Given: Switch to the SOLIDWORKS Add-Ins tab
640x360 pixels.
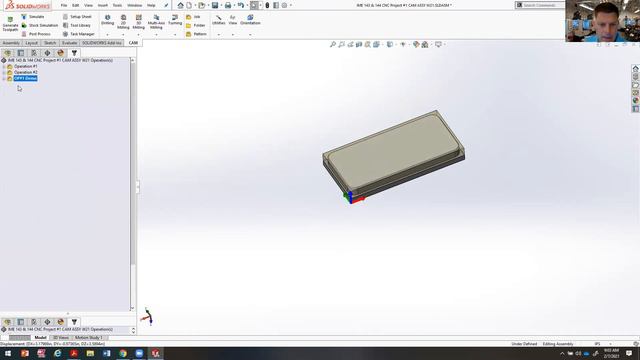Looking at the screenshot, I should coord(102,43).
